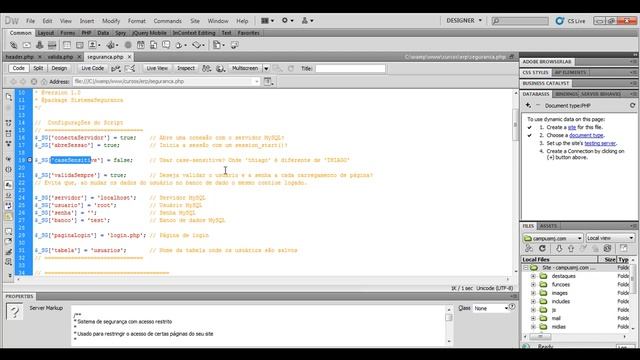The image size is (640, 360).
Task: Open Multiscreen dropdown arrow
Action: point(266,69)
